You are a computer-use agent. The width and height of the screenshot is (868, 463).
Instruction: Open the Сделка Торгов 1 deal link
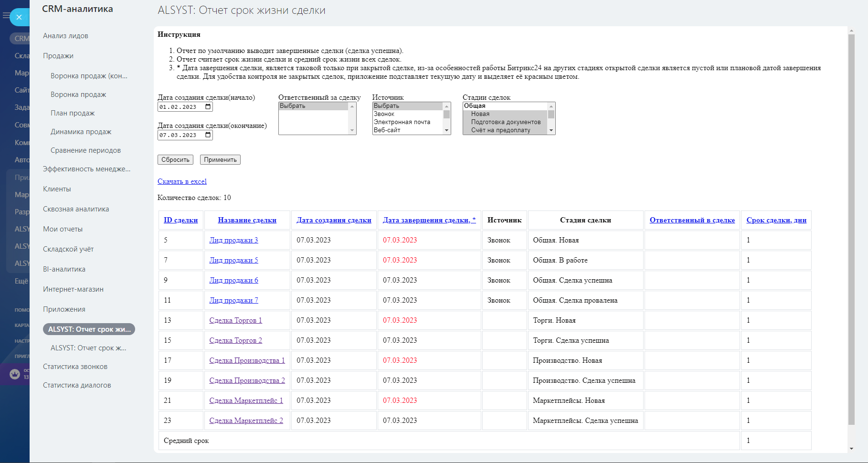pos(235,320)
